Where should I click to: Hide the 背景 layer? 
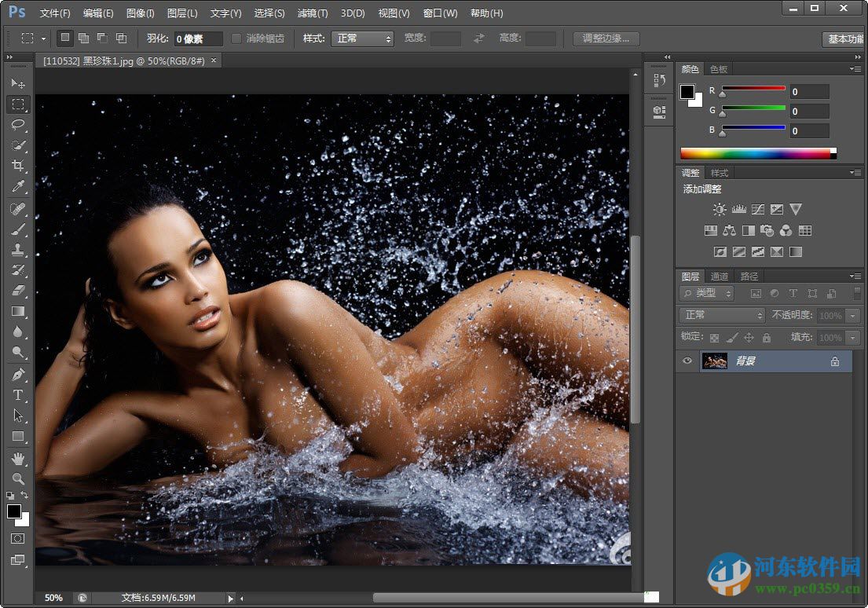point(687,361)
